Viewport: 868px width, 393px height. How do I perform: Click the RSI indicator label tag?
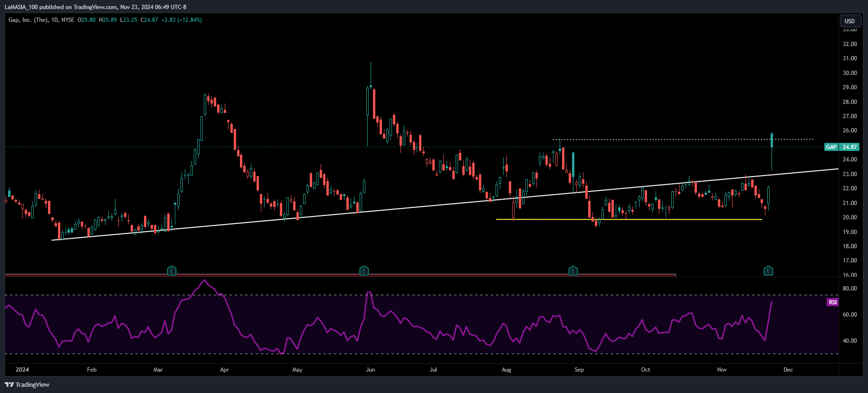coord(832,302)
